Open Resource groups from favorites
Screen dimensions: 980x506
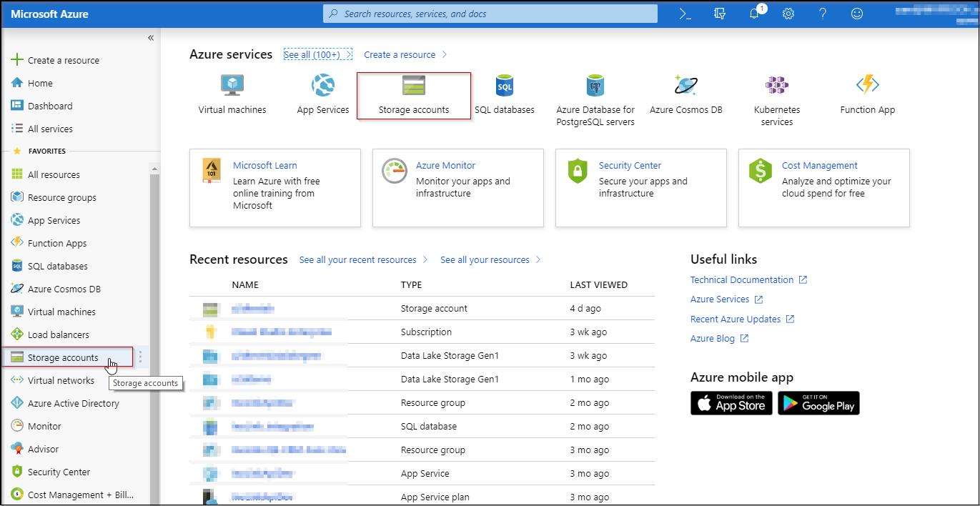pos(61,197)
